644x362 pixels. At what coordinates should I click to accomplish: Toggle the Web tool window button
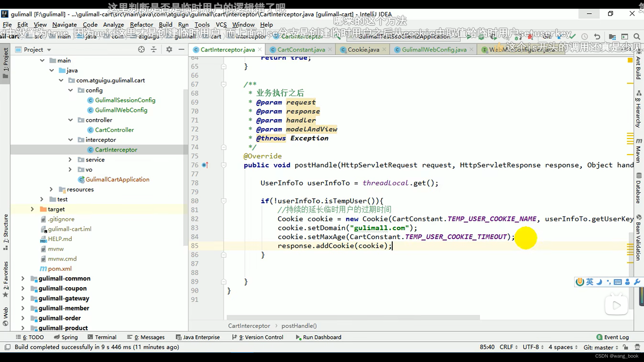click(x=5, y=316)
